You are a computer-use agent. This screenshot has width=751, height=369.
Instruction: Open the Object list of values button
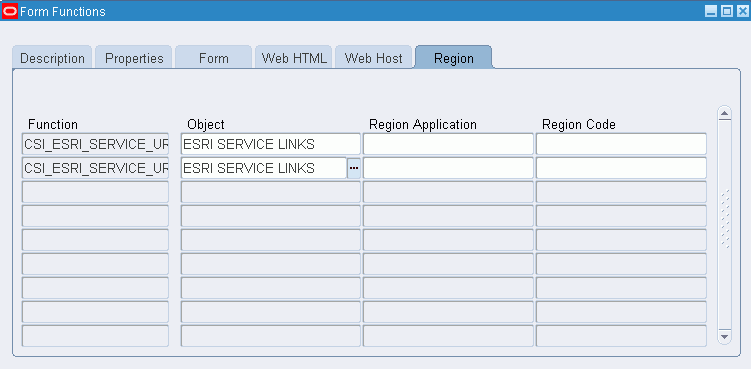tap(354, 168)
